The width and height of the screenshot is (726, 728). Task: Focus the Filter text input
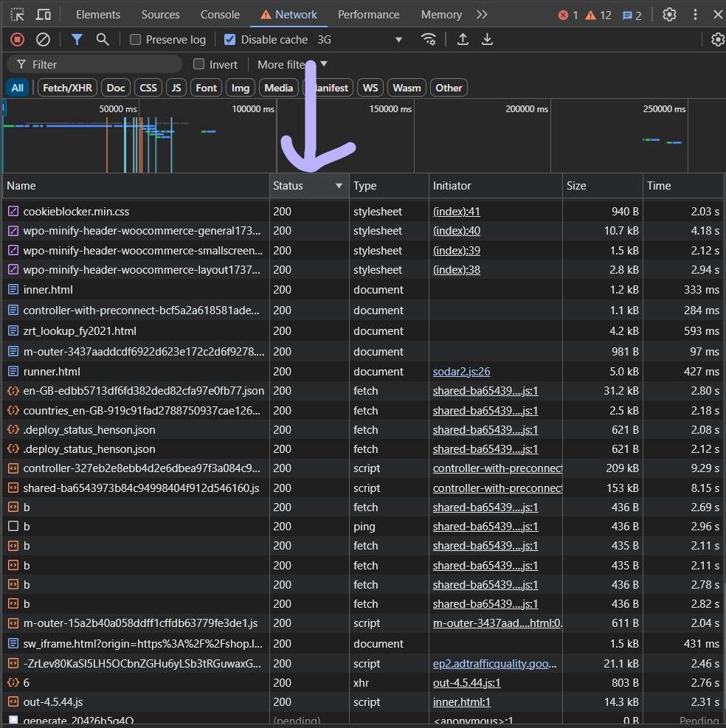tap(94, 64)
